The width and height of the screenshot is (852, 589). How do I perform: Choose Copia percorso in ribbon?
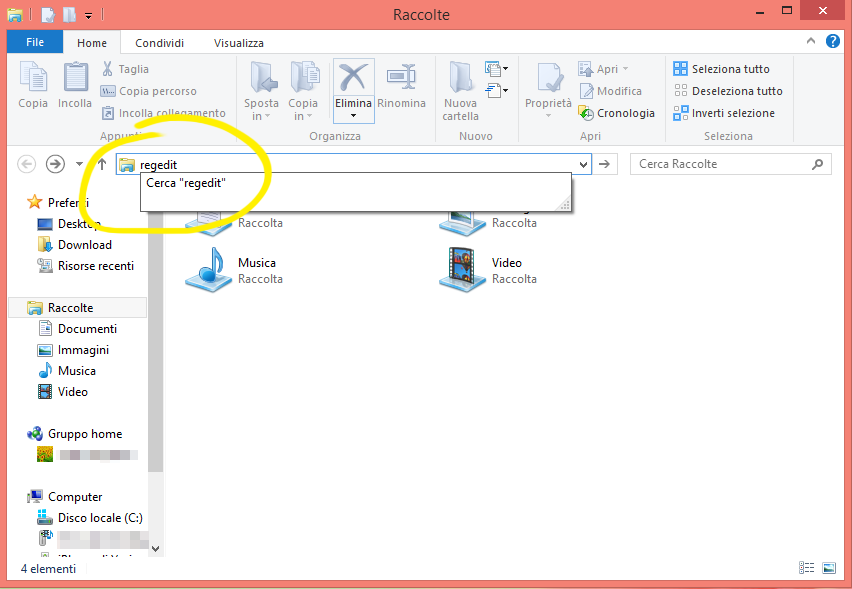point(148,91)
